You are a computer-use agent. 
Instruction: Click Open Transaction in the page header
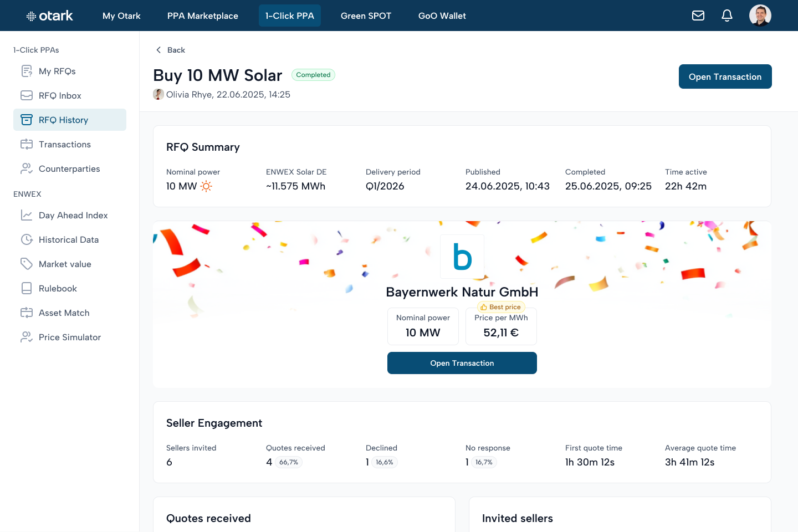tap(725, 76)
